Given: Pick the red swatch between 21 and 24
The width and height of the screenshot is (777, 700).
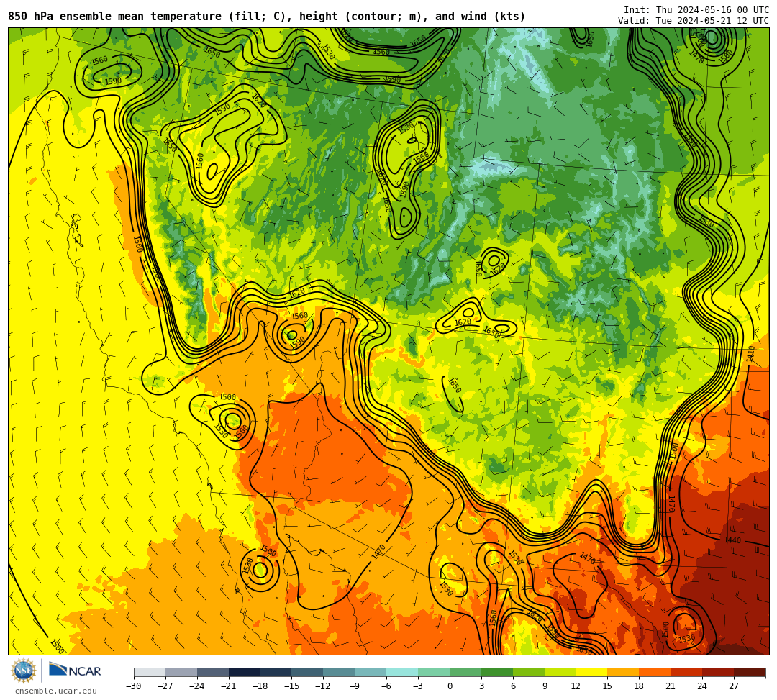Looking at the screenshot, I should point(687,672).
